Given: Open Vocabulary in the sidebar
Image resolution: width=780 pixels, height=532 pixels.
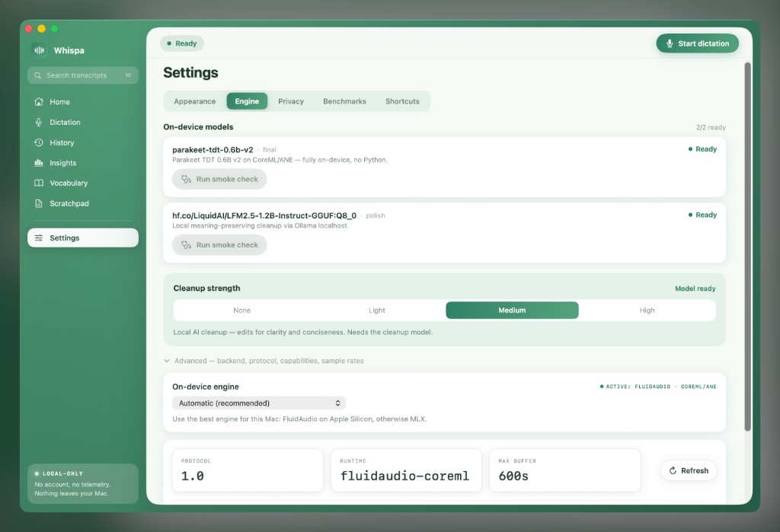Looking at the screenshot, I should (x=82, y=183).
